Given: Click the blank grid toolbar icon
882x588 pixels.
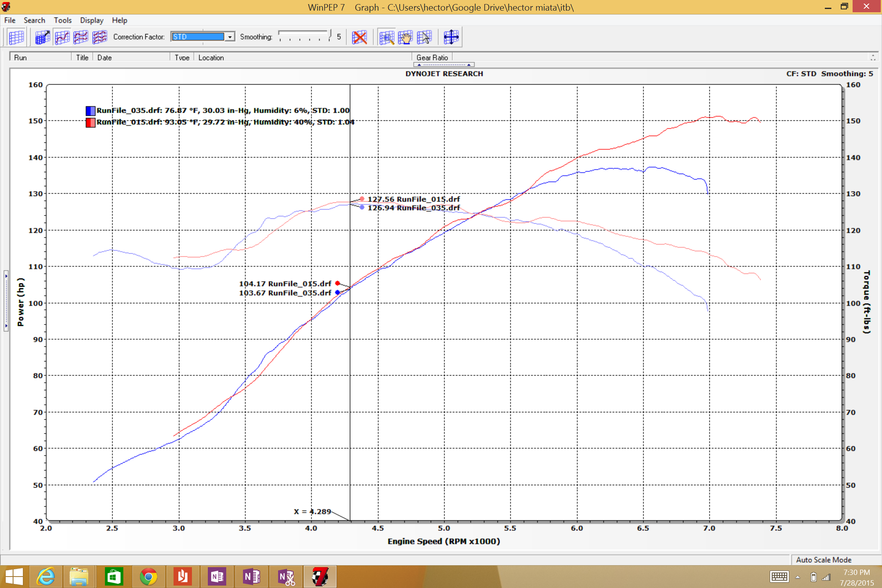Looking at the screenshot, I should tap(16, 37).
